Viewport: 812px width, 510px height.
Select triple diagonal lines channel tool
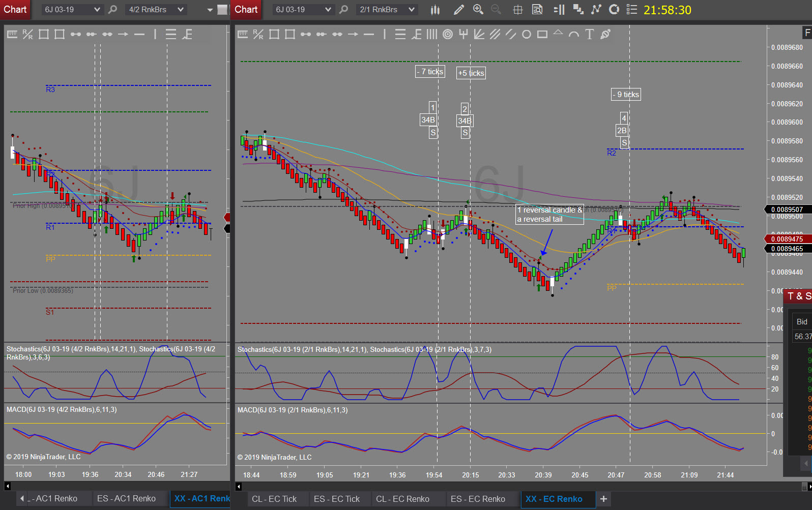495,34
